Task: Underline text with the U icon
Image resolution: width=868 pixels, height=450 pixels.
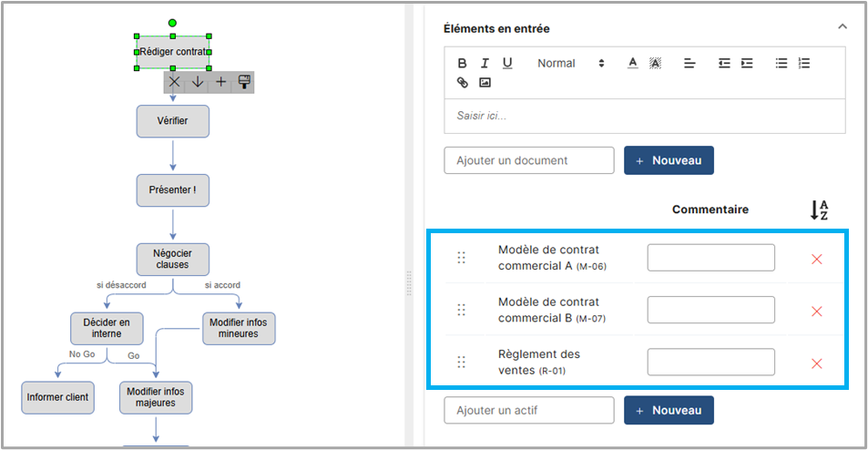Action: tap(507, 63)
